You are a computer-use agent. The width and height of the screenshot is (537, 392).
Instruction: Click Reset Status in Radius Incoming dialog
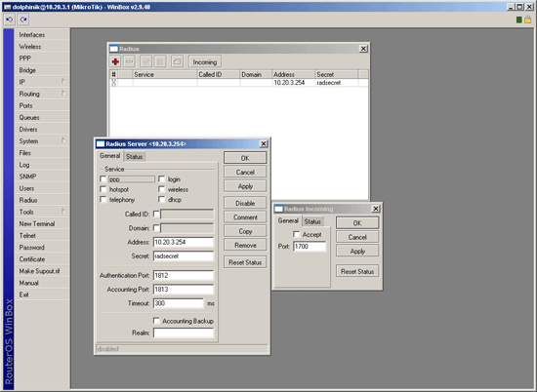coord(357,271)
